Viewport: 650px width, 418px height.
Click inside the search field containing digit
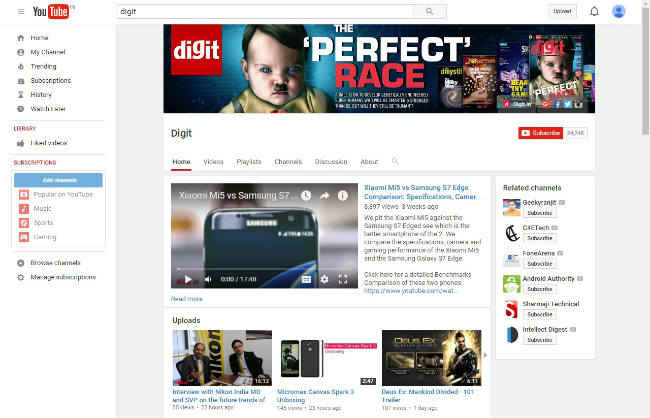coord(264,12)
